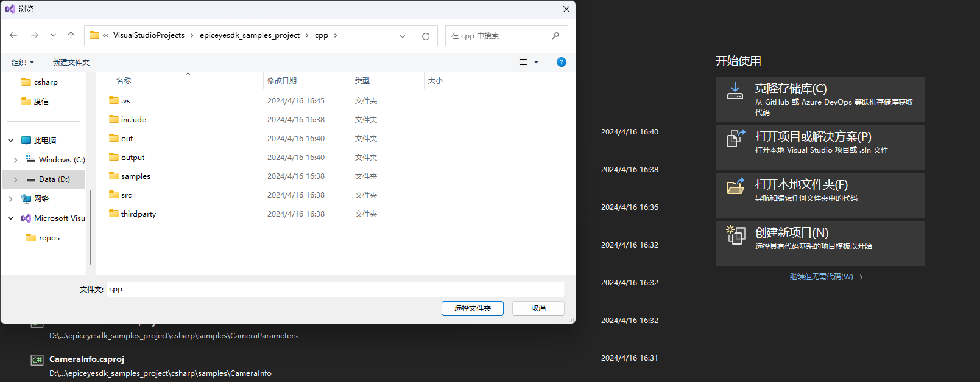980x382 pixels.
Task: Open the 组织 organize menu
Action: click(23, 62)
